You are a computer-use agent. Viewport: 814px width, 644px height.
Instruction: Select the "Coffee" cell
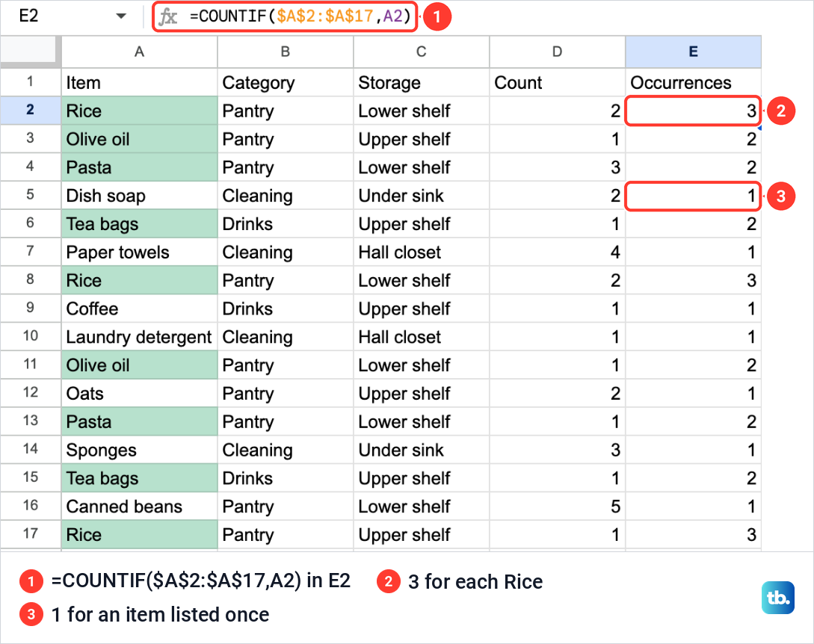click(x=139, y=309)
